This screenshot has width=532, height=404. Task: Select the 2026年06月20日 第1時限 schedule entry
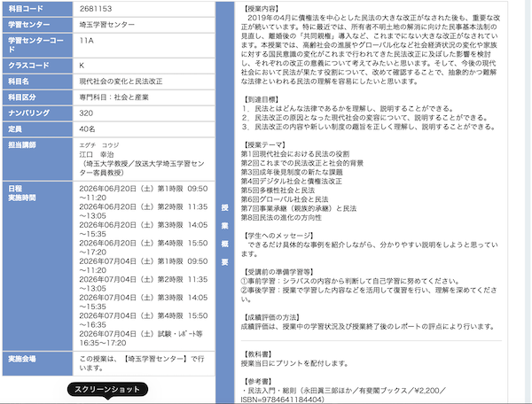143,193
